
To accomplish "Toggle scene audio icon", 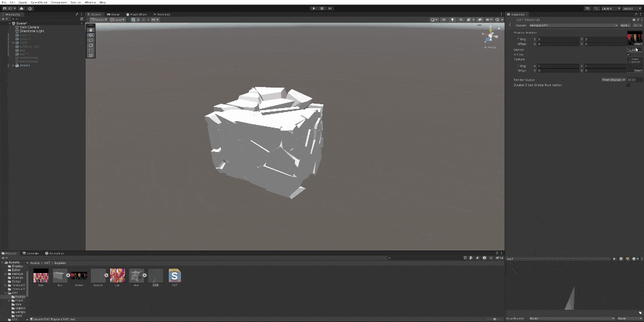I will click(461, 19).
